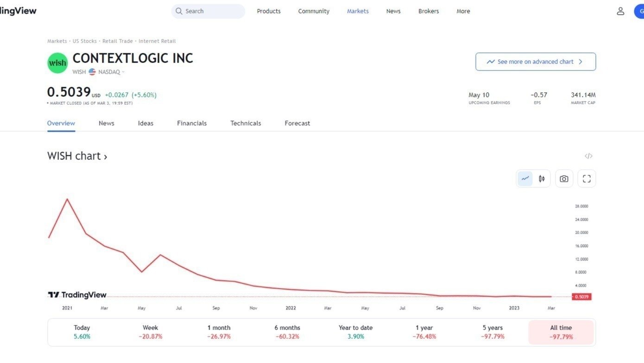Open the user profile icon
Viewport: 644px width, 363px height.
(620, 11)
